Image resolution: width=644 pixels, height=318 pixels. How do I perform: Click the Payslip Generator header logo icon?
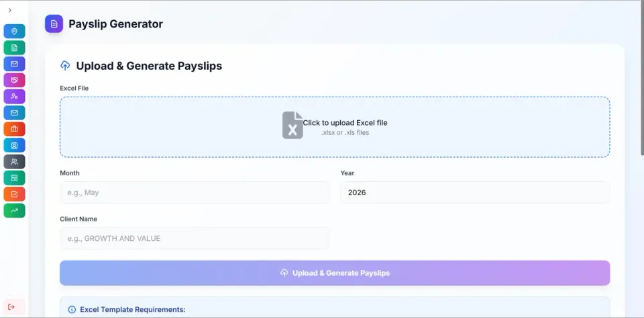tap(54, 24)
